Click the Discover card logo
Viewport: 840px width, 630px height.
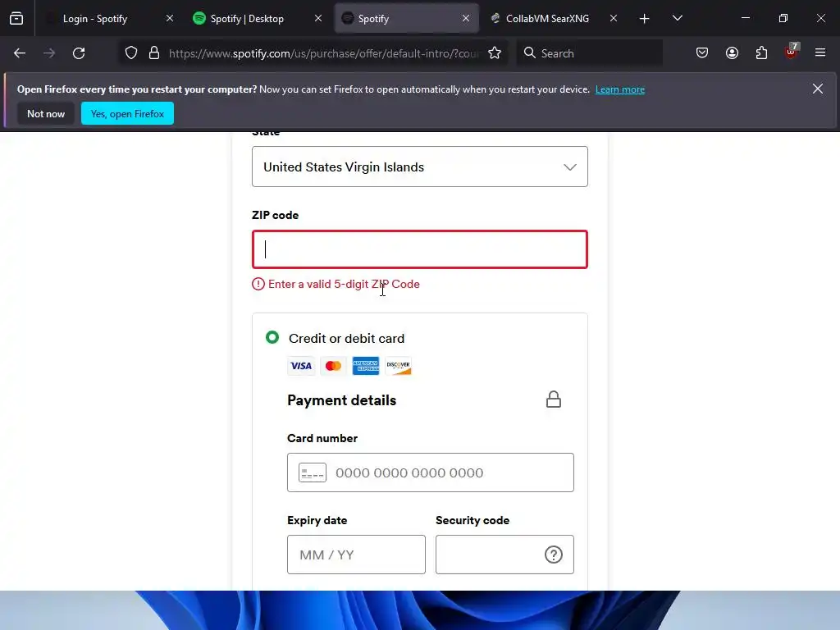(398, 366)
